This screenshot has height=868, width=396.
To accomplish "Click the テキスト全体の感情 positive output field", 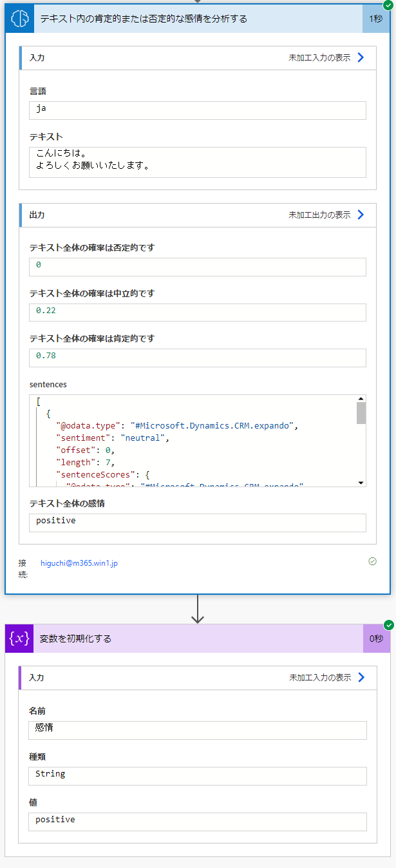I will (198, 523).
